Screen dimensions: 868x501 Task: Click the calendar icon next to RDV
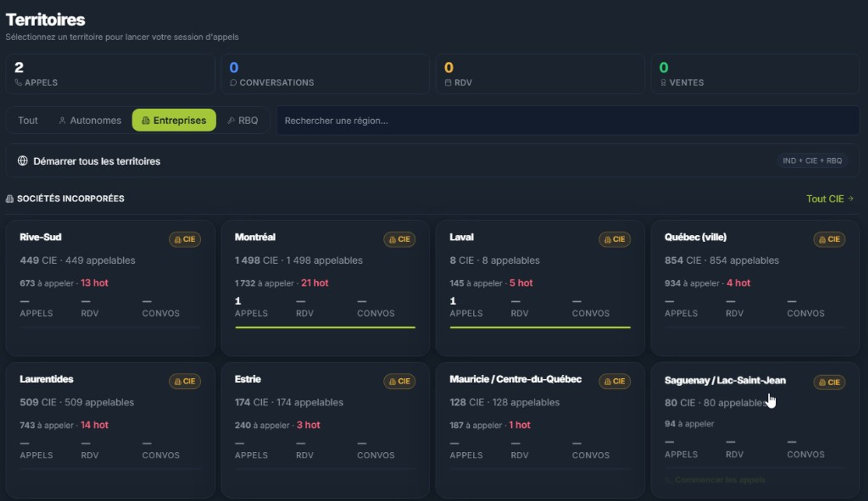448,83
